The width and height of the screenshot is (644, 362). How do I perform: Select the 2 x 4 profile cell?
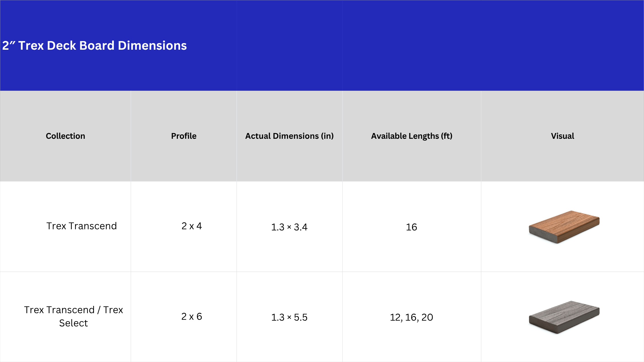click(191, 226)
